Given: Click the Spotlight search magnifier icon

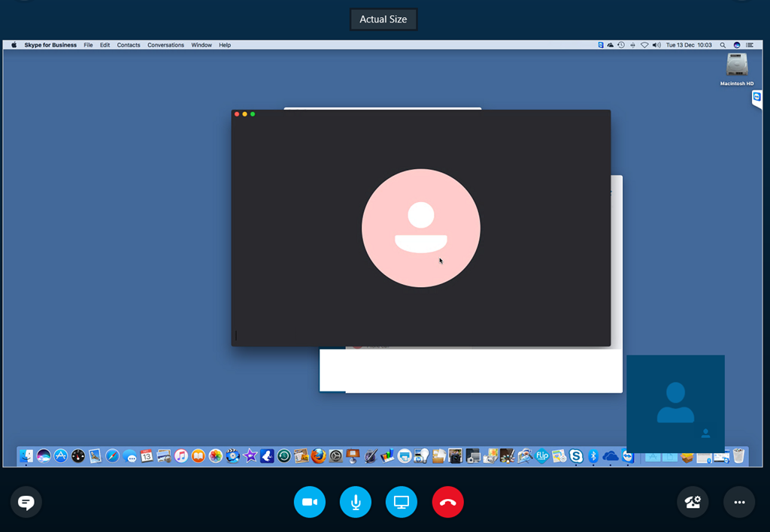Looking at the screenshot, I should (x=723, y=45).
